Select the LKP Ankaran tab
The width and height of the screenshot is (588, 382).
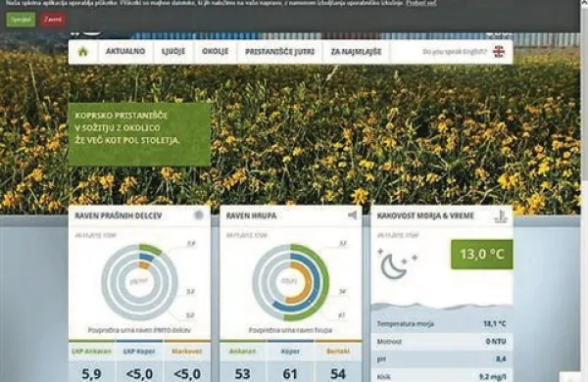(92, 352)
